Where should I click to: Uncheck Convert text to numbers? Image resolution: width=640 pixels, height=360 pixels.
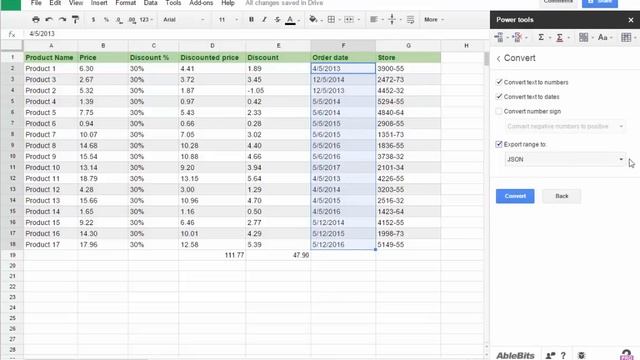pyautogui.click(x=499, y=82)
